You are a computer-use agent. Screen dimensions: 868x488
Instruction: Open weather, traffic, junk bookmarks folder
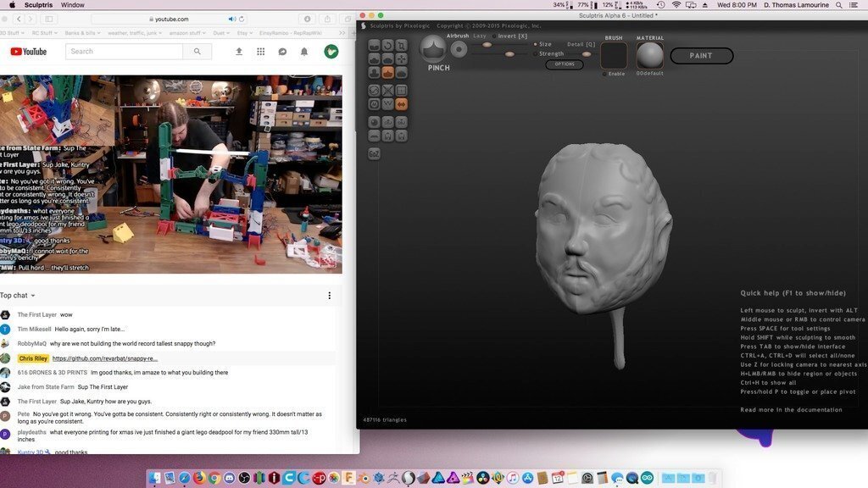coord(135,33)
